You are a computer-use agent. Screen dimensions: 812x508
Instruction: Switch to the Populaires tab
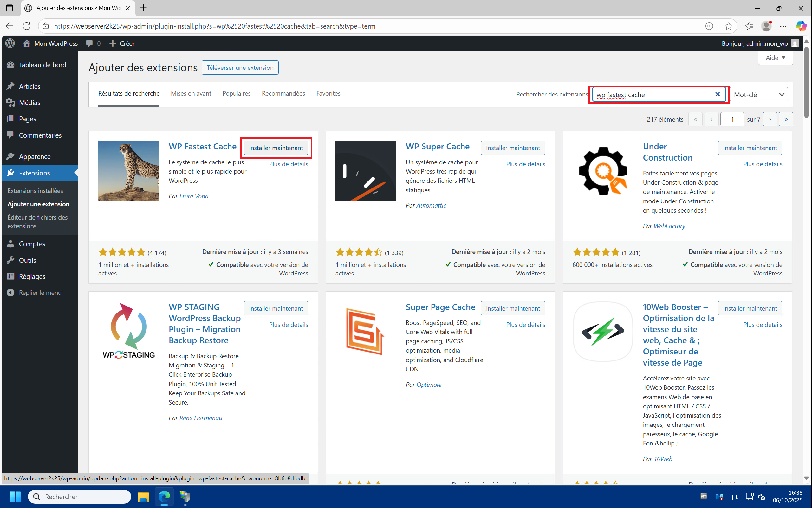point(236,93)
